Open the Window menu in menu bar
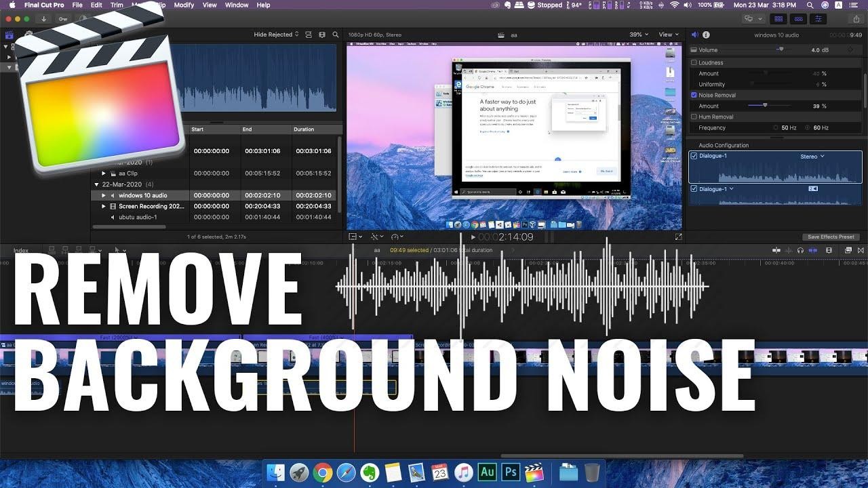 pyautogui.click(x=237, y=5)
